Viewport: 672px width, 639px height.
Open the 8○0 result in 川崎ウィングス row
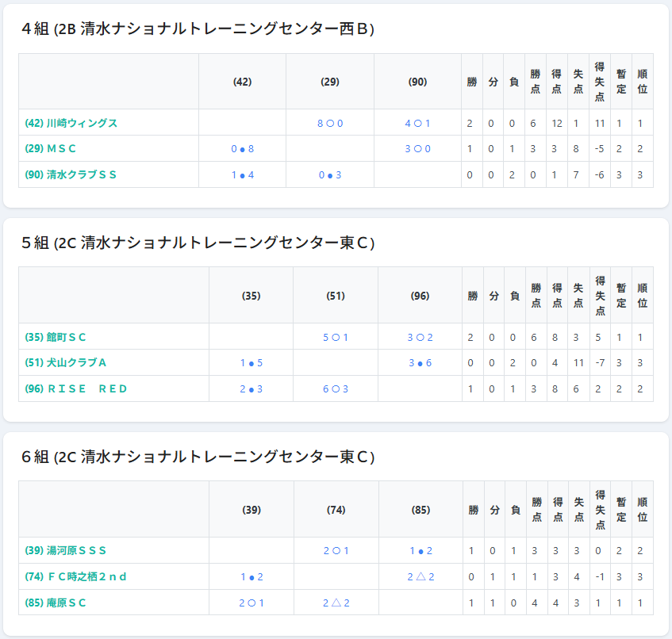coord(330,123)
